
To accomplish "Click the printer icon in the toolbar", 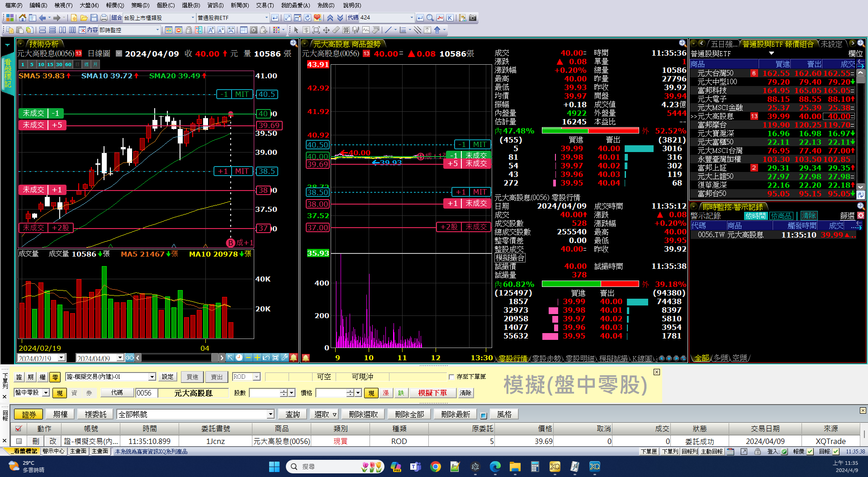I will click(104, 18).
